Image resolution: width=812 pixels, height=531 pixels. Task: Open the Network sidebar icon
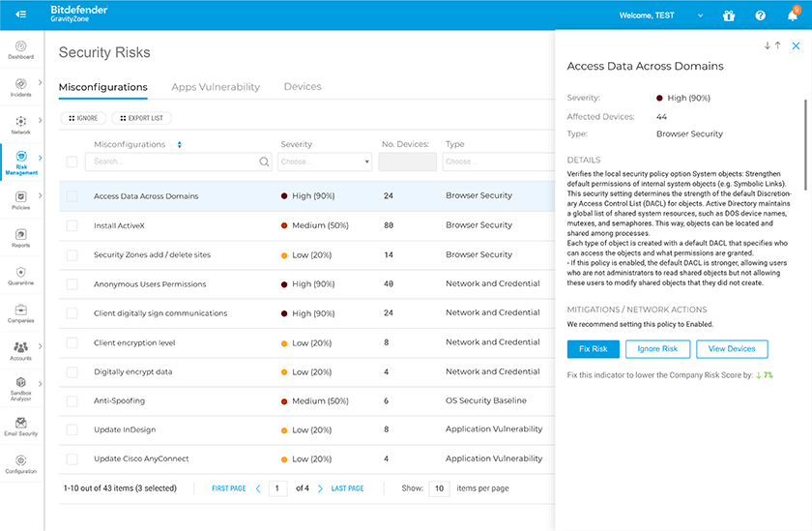pyautogui.click(x=20, y=121)
